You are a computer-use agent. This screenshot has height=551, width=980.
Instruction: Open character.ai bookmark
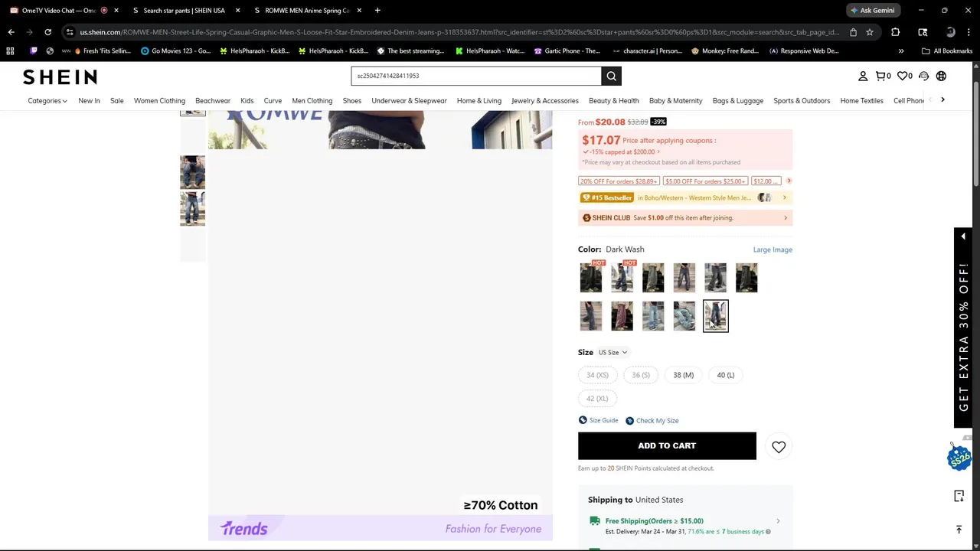pos(647,51)
